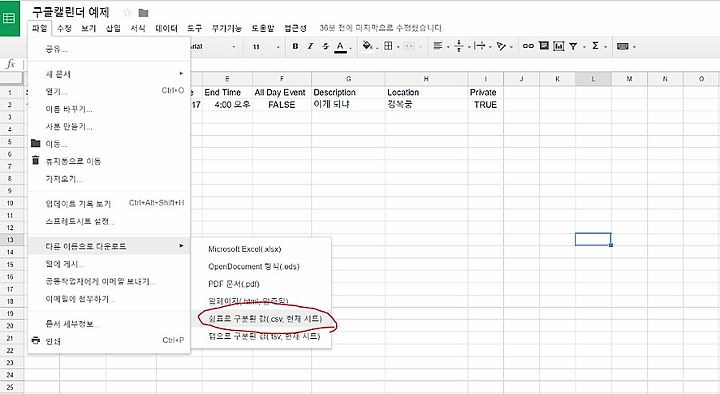Open the 도구 menu
720x394 pixels.
point(195,28)
